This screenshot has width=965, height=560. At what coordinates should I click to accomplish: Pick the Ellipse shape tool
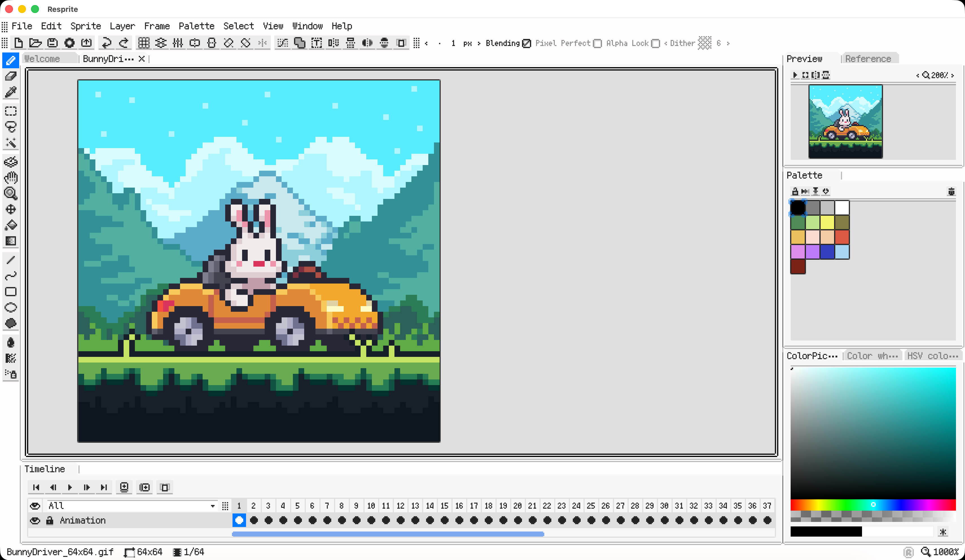(11, 308)
